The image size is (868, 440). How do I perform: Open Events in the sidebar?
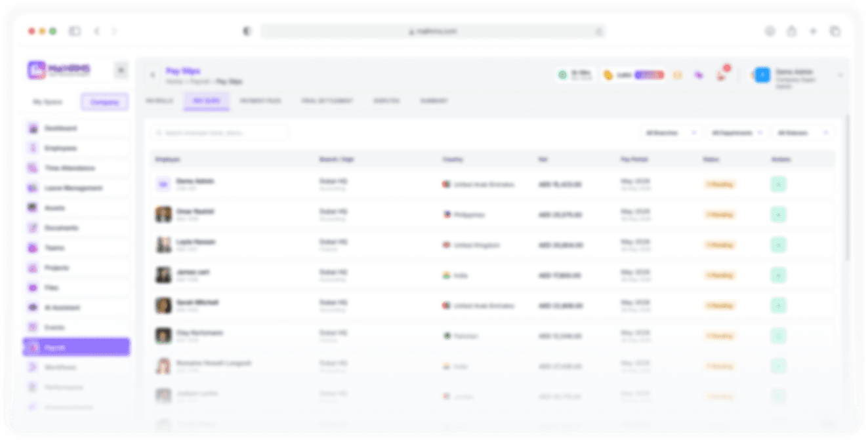coord(76,327)
